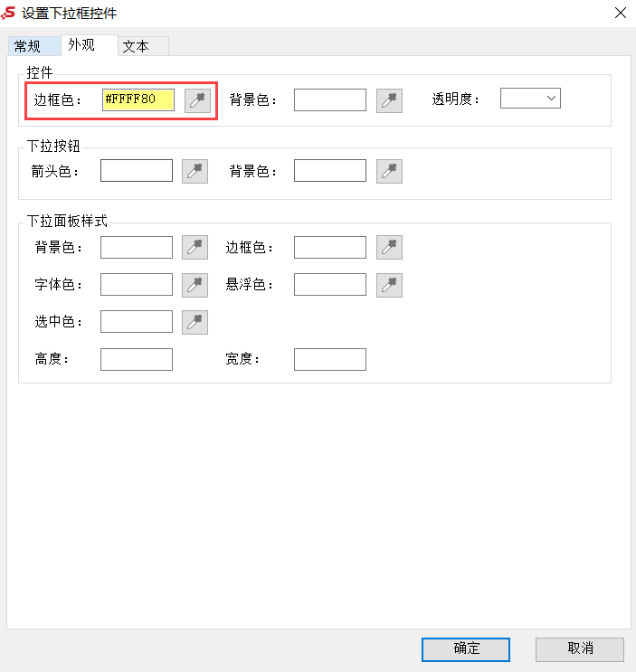Click eyedropper for 选中色 field
636x672 pixels.
pyautogui.click(x=195, y=322)
